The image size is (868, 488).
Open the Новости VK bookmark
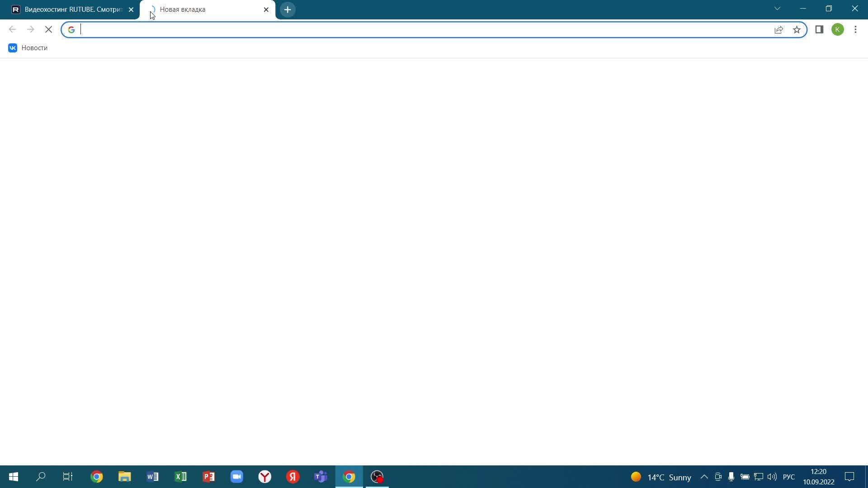pyautogui.click(x=28, y=48)
